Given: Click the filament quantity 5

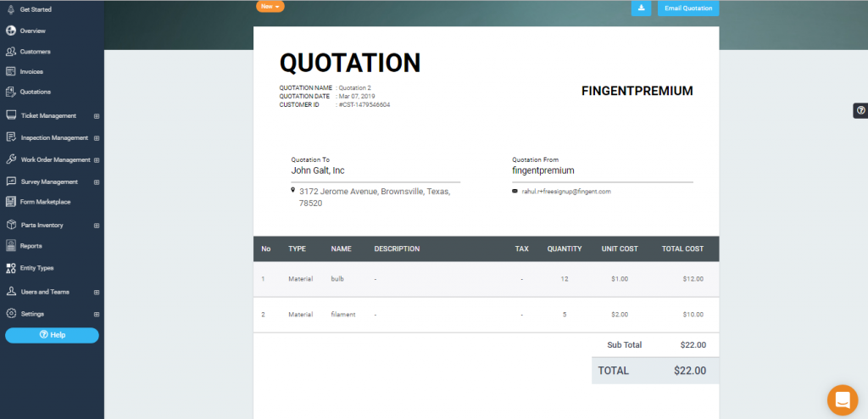Looking at the screenshot, I should [x=565, y=314].
